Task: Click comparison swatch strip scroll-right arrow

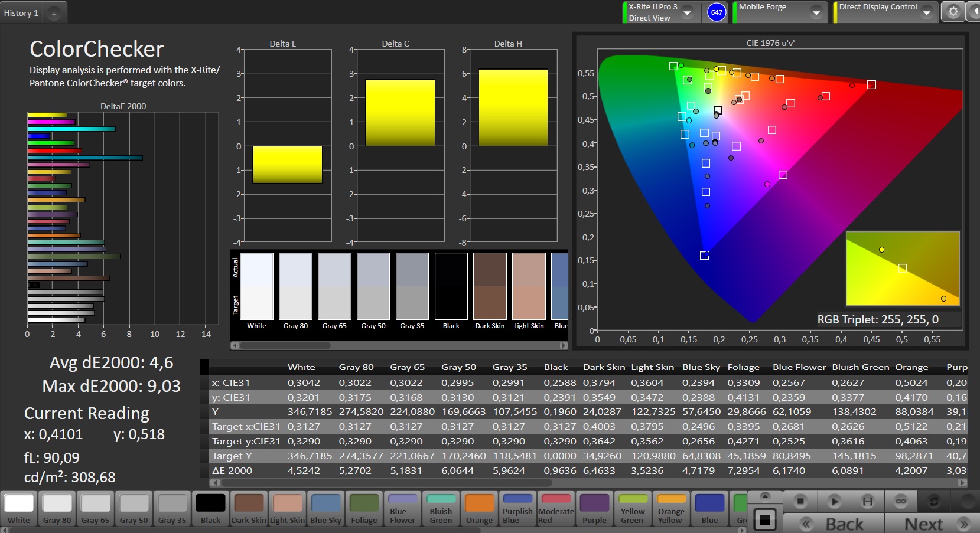Action: coord(564,345)
